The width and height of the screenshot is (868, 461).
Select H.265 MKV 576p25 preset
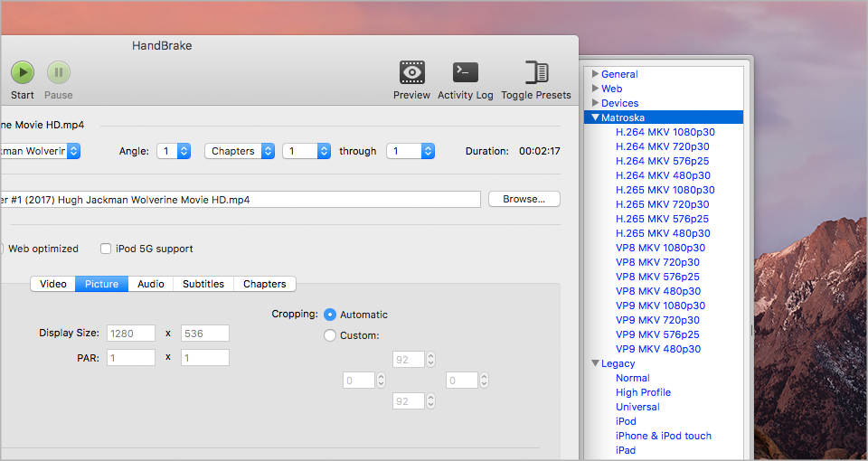tap(663, 219)
